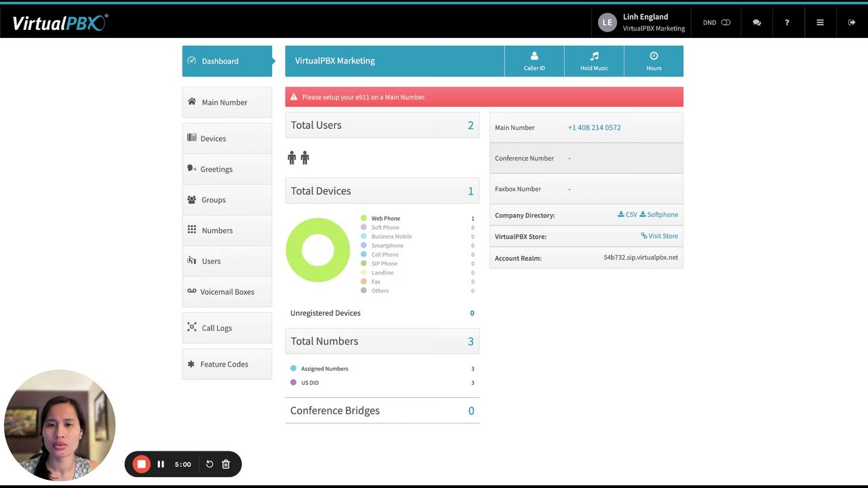868x488 pixels.
Task: Click the Smartphone legend swatch
Action: click(363, 245)
